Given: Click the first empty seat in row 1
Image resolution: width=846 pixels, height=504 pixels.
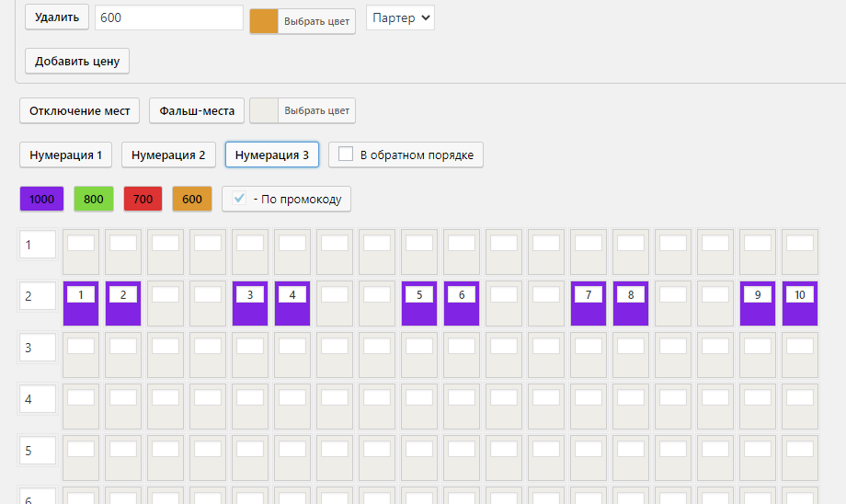Looking at the screenshot, I should point(81,252).
